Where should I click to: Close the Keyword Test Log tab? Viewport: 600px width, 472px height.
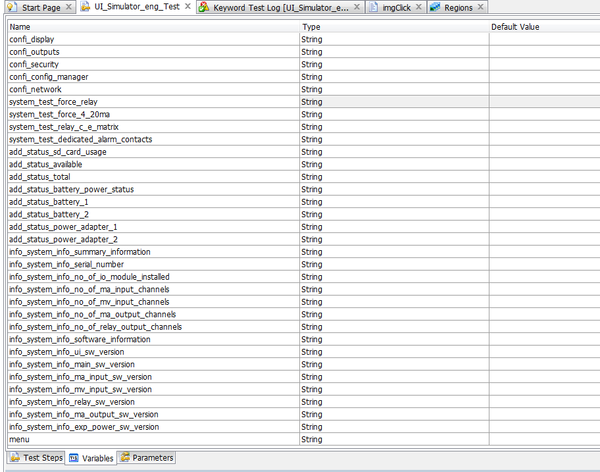[x=355, y=7]
